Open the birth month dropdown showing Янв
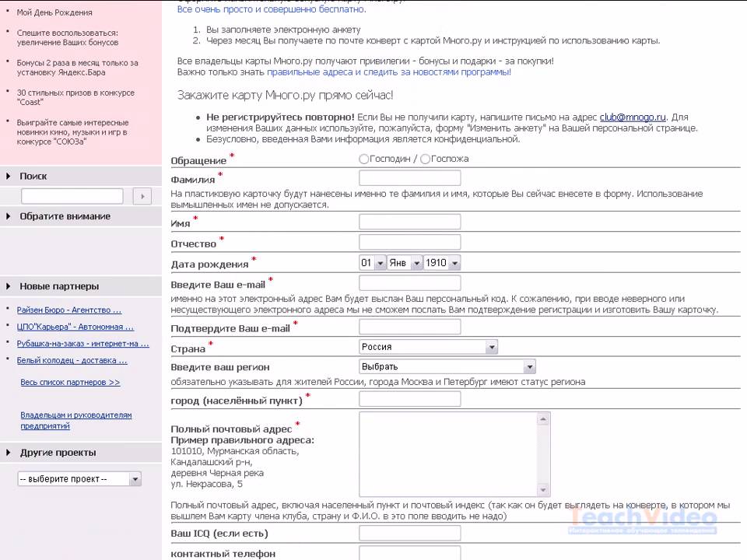747x560 pixels. point(405,263)
